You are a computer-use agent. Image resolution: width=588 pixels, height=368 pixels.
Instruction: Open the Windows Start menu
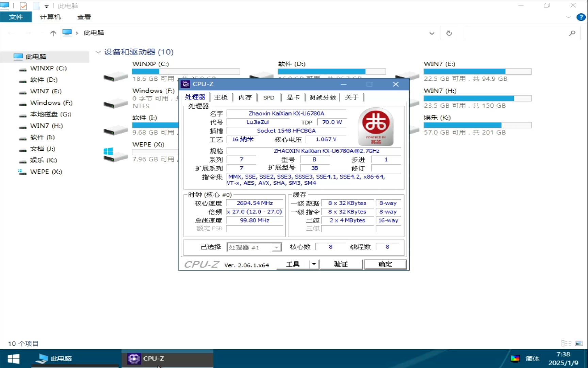13,358
